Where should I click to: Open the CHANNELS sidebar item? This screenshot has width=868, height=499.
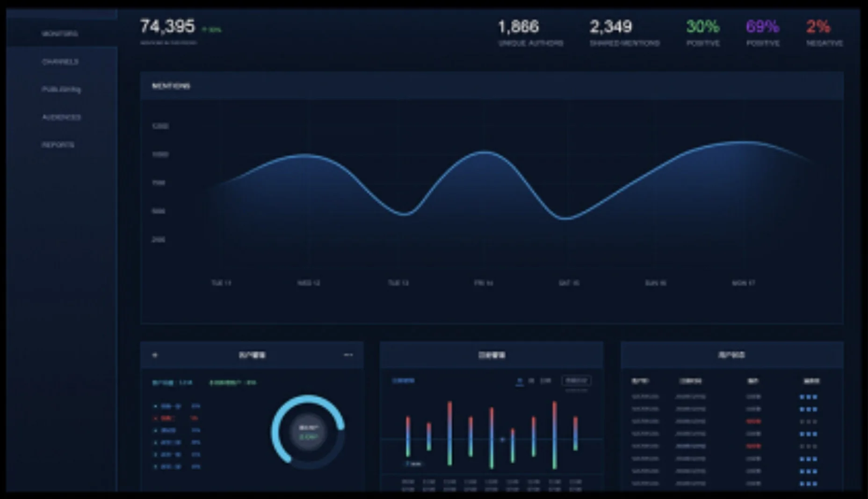(60, 62)
